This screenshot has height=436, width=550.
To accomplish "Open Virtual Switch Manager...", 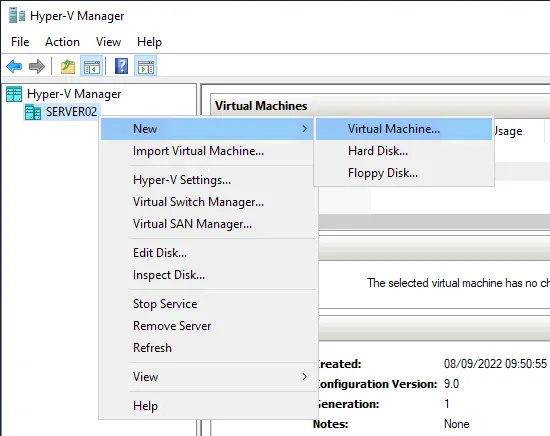I will 207,202.
